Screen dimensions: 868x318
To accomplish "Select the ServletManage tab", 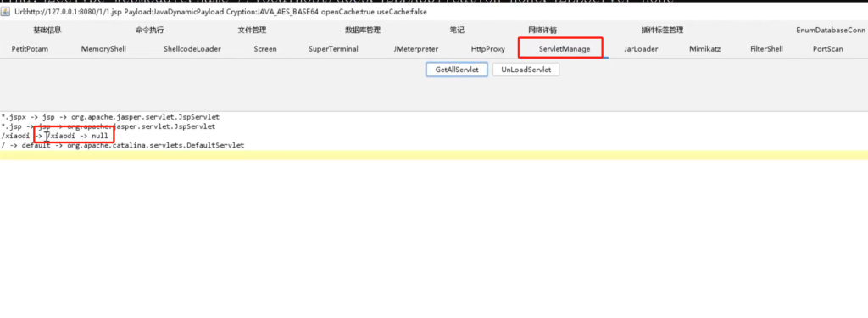I will point(564,48).
